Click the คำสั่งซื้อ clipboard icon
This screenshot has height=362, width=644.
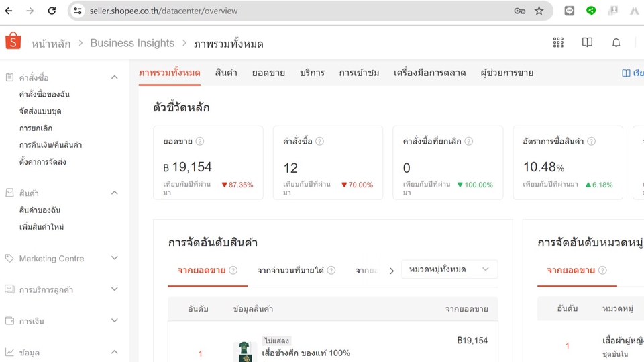coord(9,77)
